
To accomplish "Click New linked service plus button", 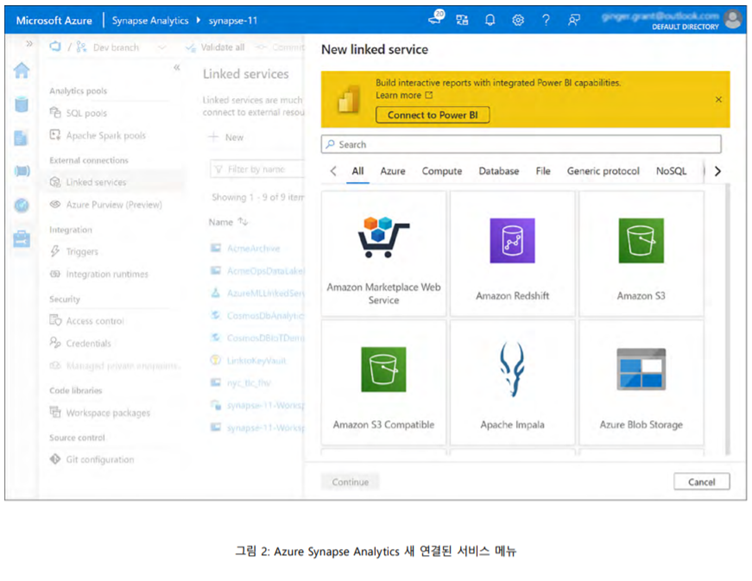I will [226, 137].
